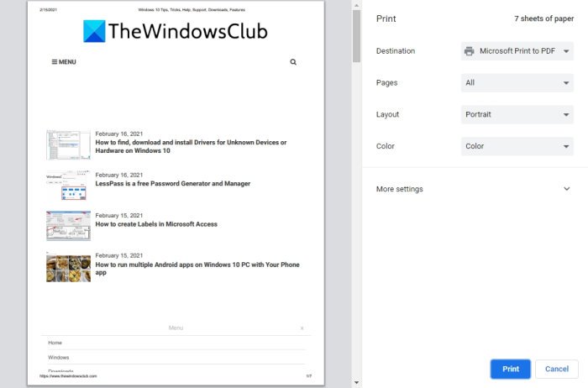Click the LessPass article thumbnail
The width and height of the screenshot is (588, 388).
coord(68,186)
